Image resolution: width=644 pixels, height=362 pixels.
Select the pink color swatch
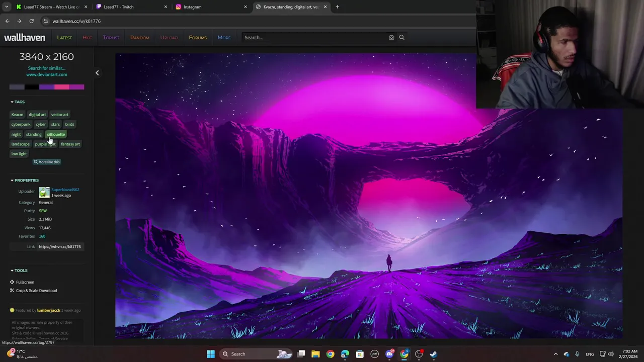click(x=61, y=87)
